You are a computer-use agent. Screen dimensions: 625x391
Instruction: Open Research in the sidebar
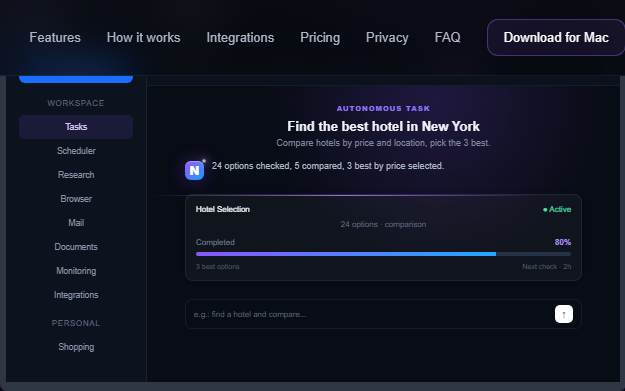(x=76, y=175)
